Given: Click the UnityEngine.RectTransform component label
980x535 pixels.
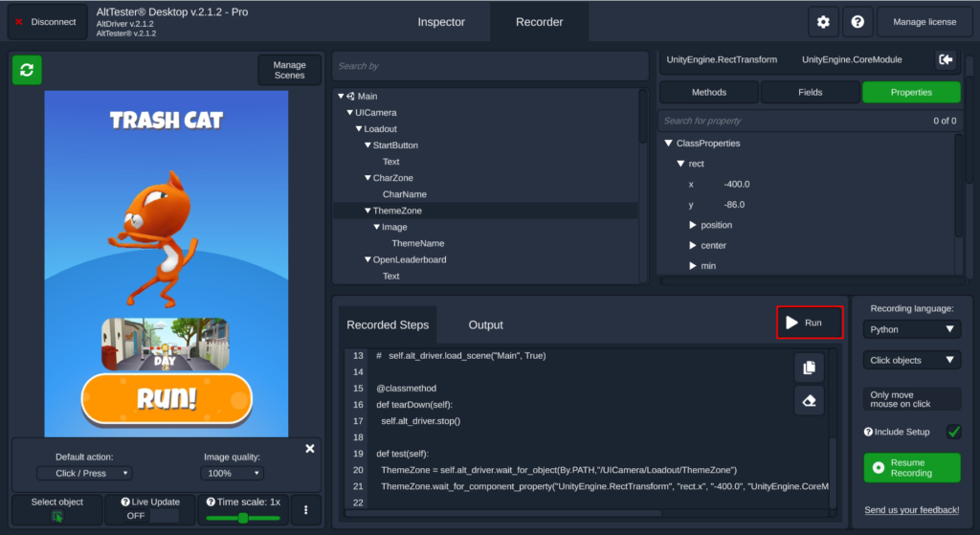Looking at the screenshot, I should [722, 59].
